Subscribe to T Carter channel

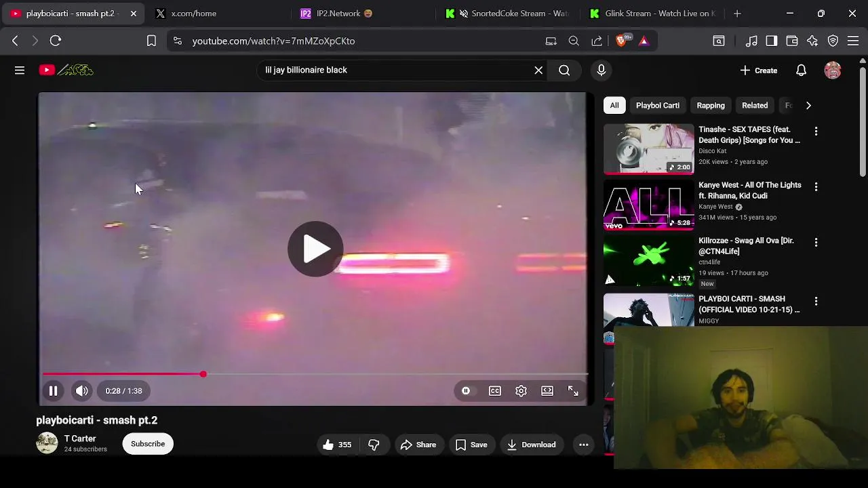coord(148,444)
